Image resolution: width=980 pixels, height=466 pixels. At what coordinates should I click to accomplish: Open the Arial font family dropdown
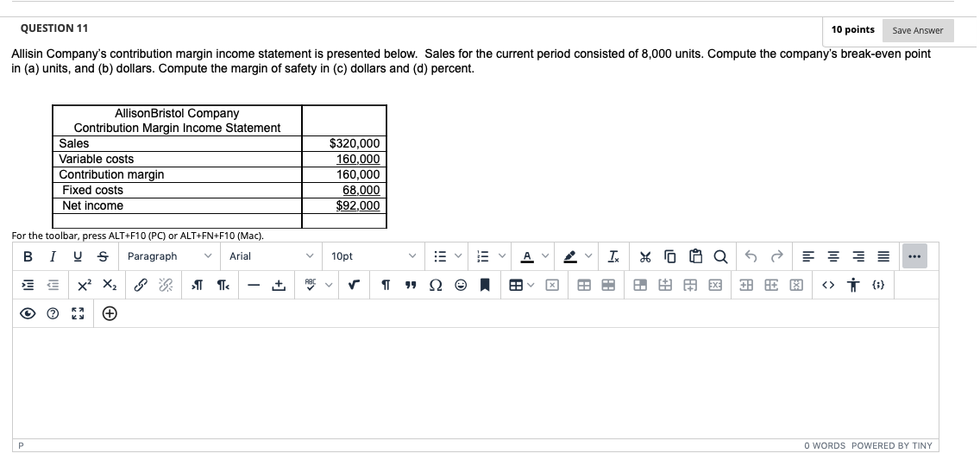point(271,256)
